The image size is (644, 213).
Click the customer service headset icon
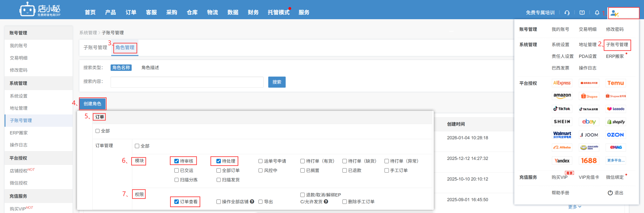tap(567, 12)
